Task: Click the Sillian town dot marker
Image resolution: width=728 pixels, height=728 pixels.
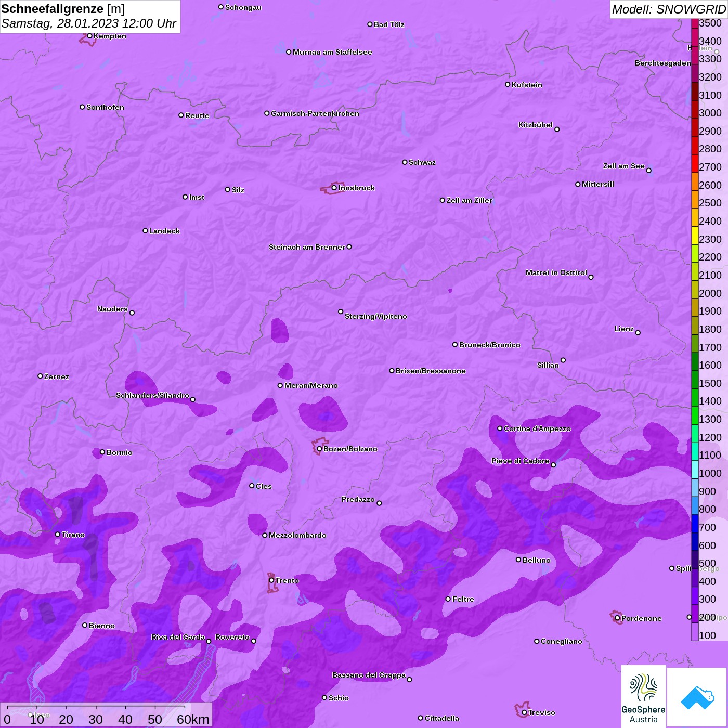Action: pos(563,360)
